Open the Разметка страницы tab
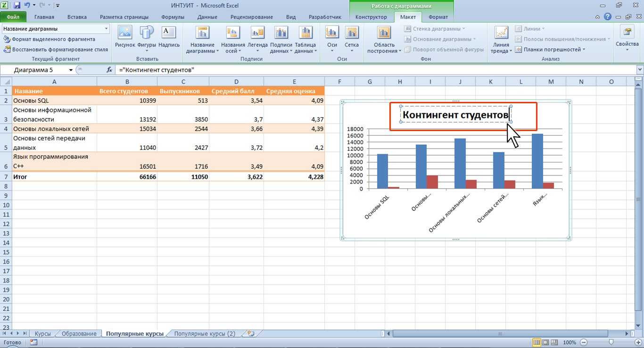This screenshot has height=348, width=644. coord(124,17)
